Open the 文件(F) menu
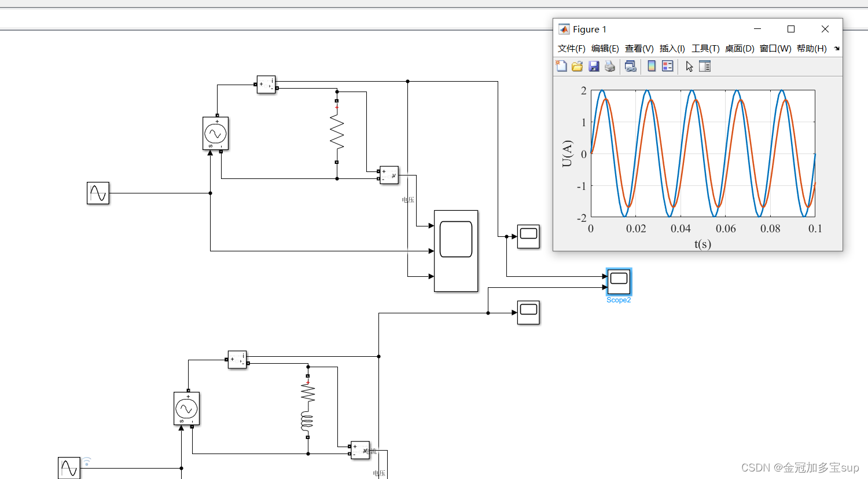 click(x=571, y=49)
